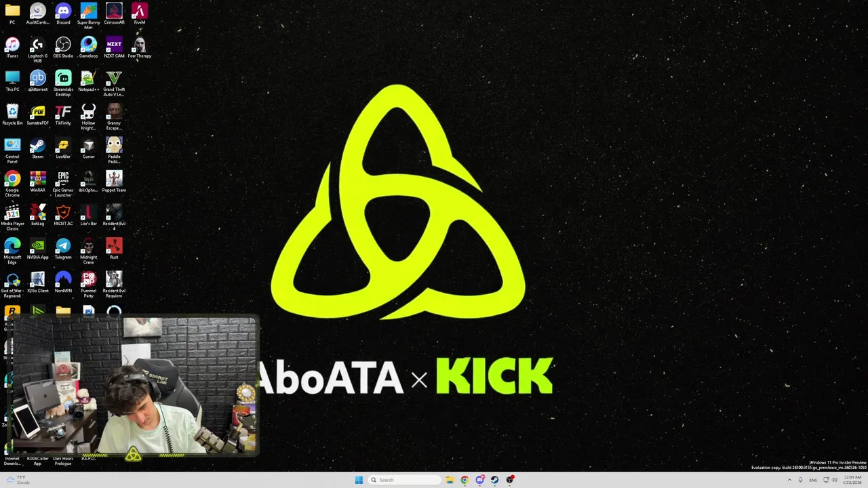
Task: Open the FiveM shortcut
Action: coord(139,14)
